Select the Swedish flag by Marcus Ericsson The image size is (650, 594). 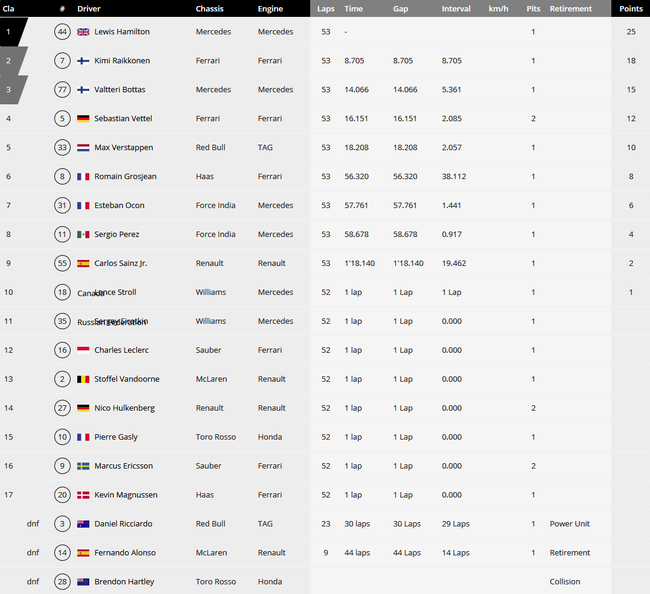click(x=83, y=466)
